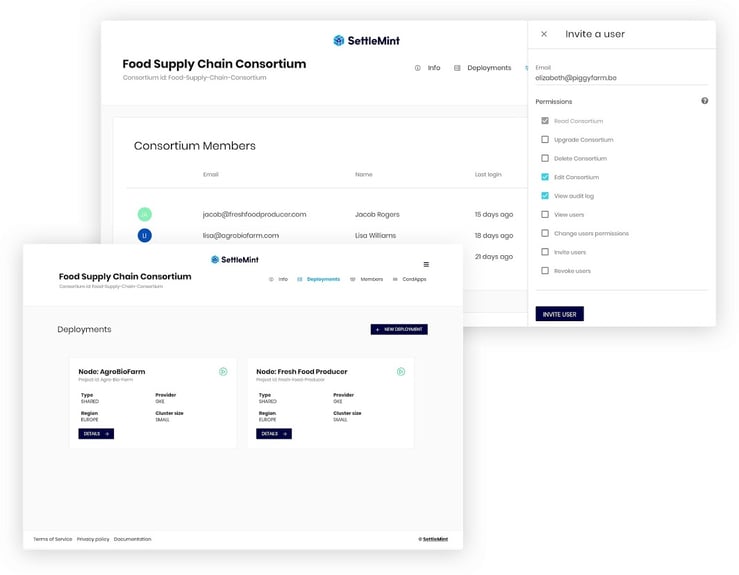Open DETAILS for Fresh Food Producer node

click(x=274, y=434)
